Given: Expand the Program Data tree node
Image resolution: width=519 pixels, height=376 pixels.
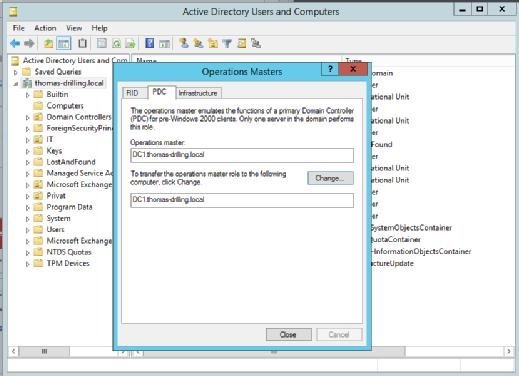Looking at the screenshot, I should point(28,208).
